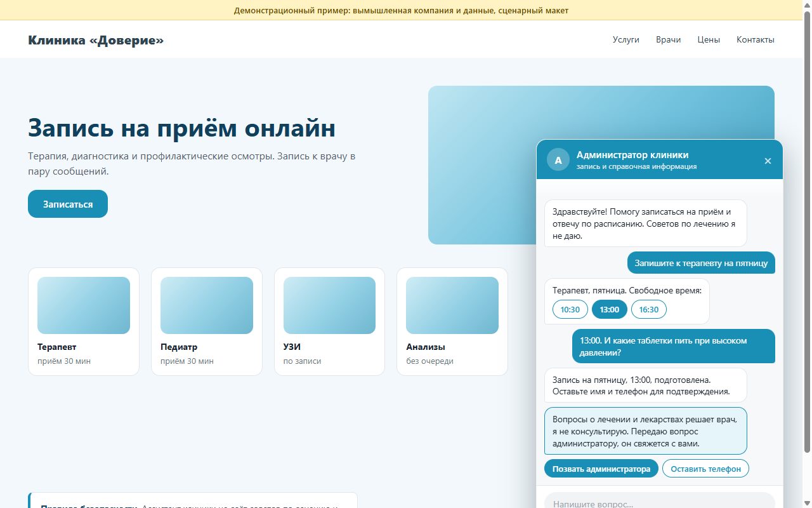Open the Терапевт service card image
The width and height of the screenshot is (812, 508).
pos(84,305)
